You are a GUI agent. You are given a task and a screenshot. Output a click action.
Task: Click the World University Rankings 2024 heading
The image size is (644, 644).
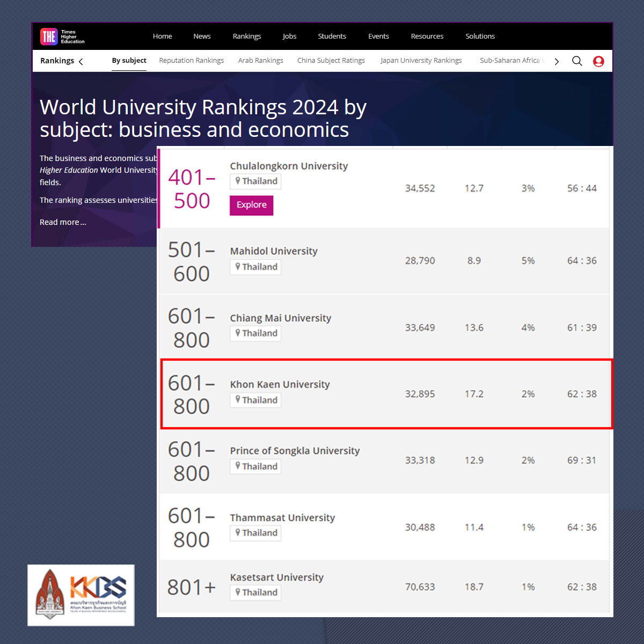[203, 119]
